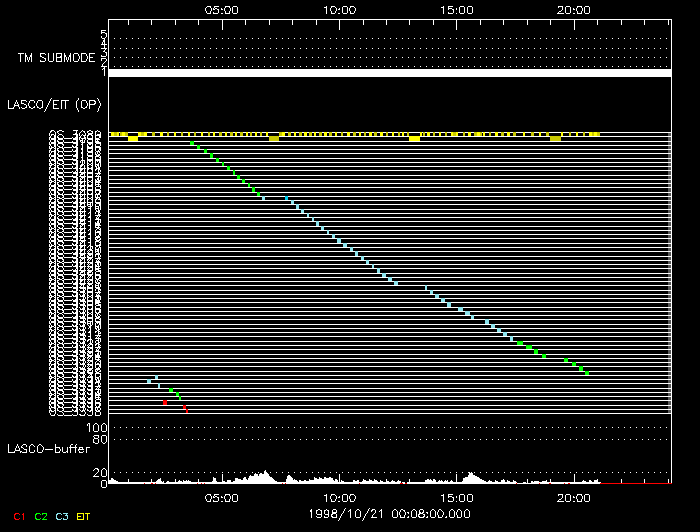The image size is (700, 532).
Task: Click the 20:00 tick on bottom axis
Action: (x=572, y=497)
